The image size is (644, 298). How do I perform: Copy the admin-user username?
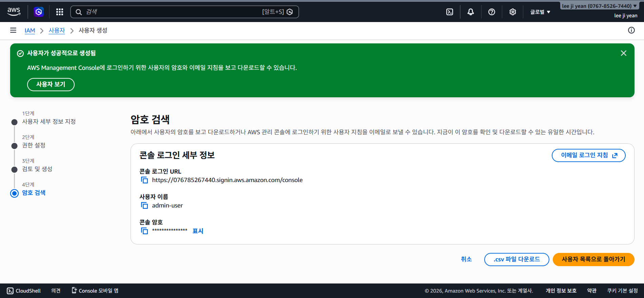(x=144, y=205)
